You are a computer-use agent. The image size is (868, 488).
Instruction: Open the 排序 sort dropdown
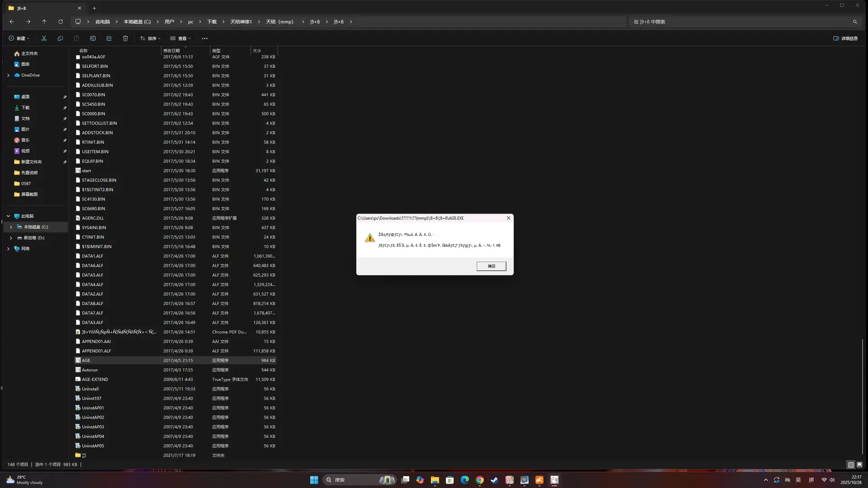coord(150,38)
